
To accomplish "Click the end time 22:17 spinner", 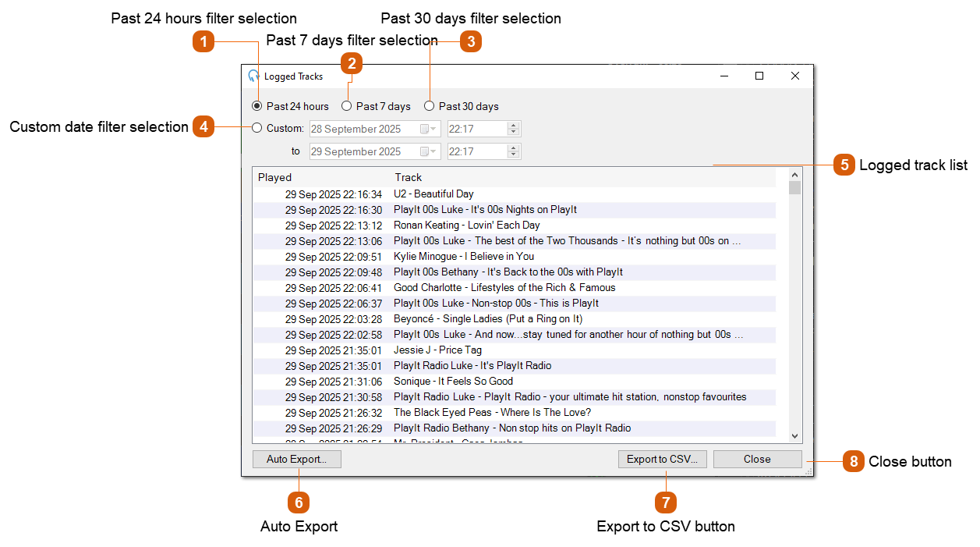I will 513,151.
